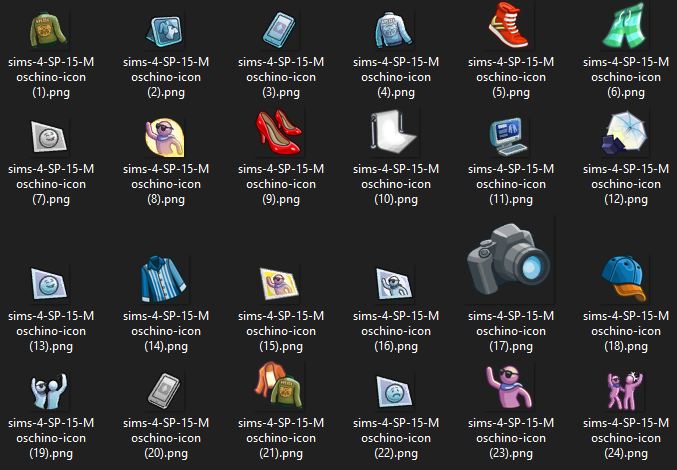Viewport: 677px width, 470px height.
Task: Select the denim jacket icon (4)
Action: click(394, 30)
